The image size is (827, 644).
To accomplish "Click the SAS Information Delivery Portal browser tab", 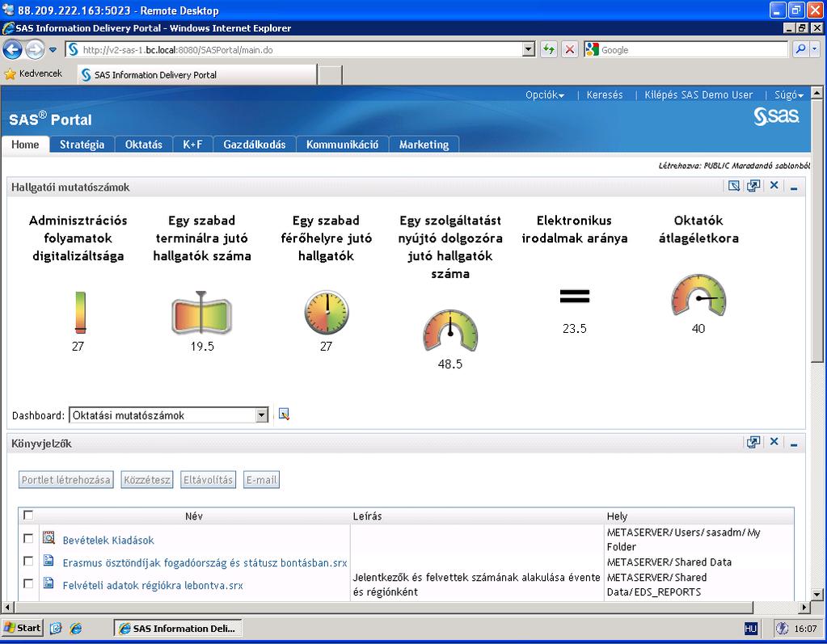I will [197, 74].
